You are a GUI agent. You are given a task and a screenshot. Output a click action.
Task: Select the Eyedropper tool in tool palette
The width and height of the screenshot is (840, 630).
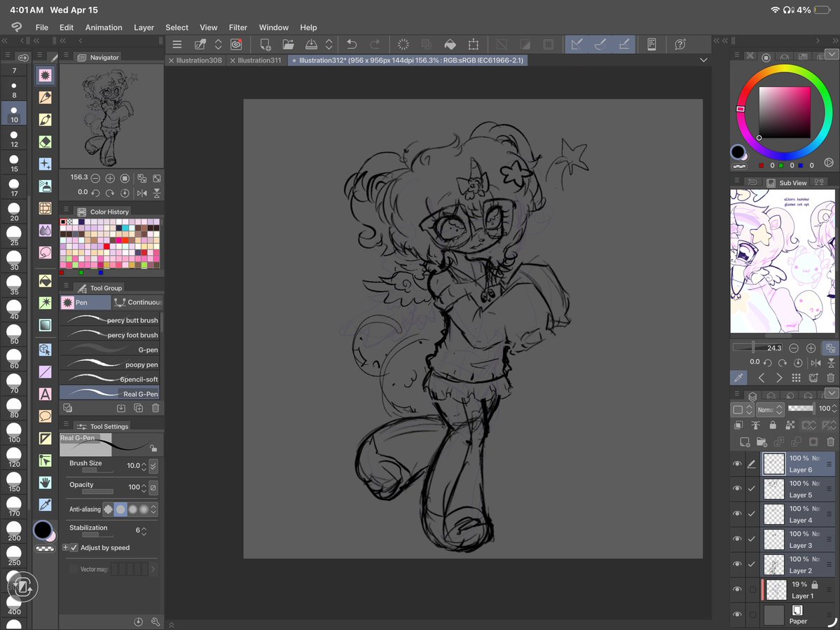tap(45, 505)
